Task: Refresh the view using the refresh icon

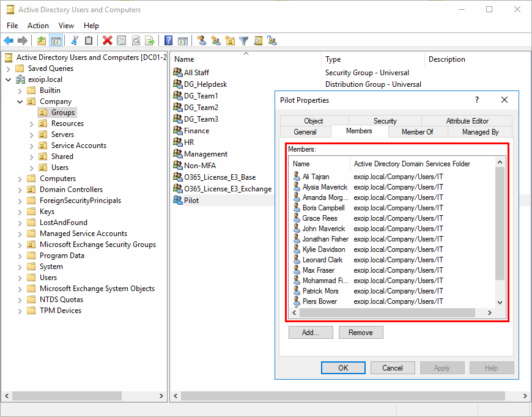Action: [136, 40]
